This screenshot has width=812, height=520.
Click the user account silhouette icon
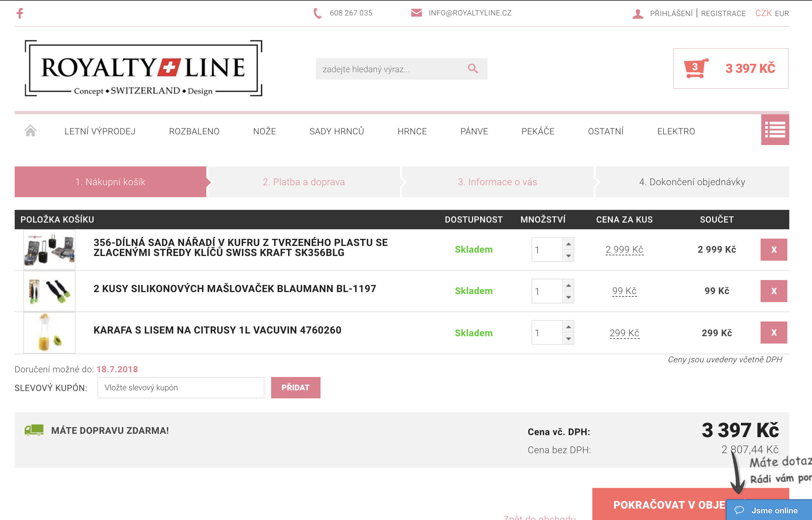click(638, 13)
